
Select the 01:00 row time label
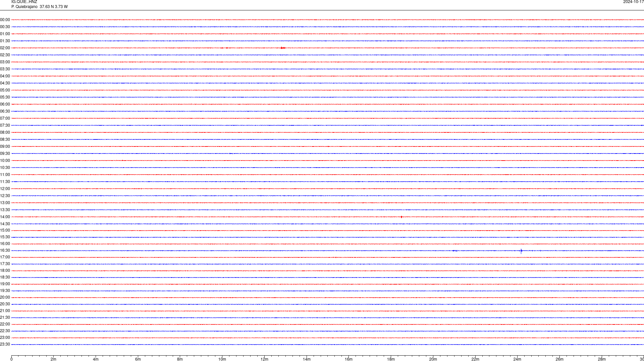pos(5,34)
